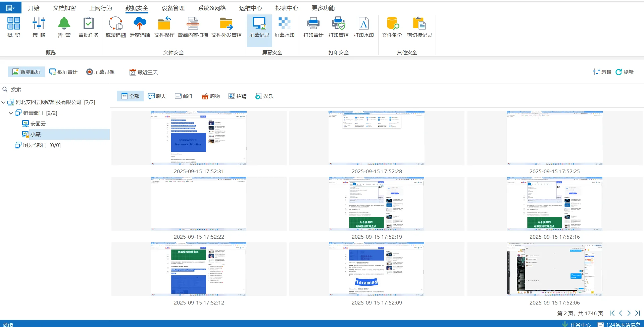The width and height of the screenshot is (644, 327).
Task: Open 审批任务 approval tasks
Action: [x=89, y=27]
